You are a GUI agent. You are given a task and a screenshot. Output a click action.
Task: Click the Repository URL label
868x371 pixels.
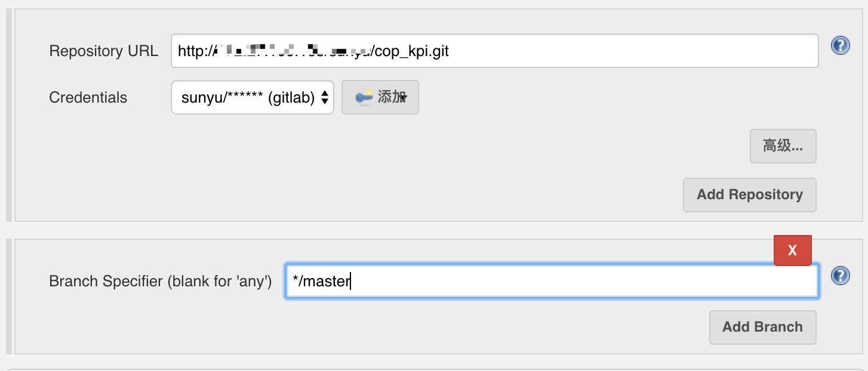click(104, 51)
